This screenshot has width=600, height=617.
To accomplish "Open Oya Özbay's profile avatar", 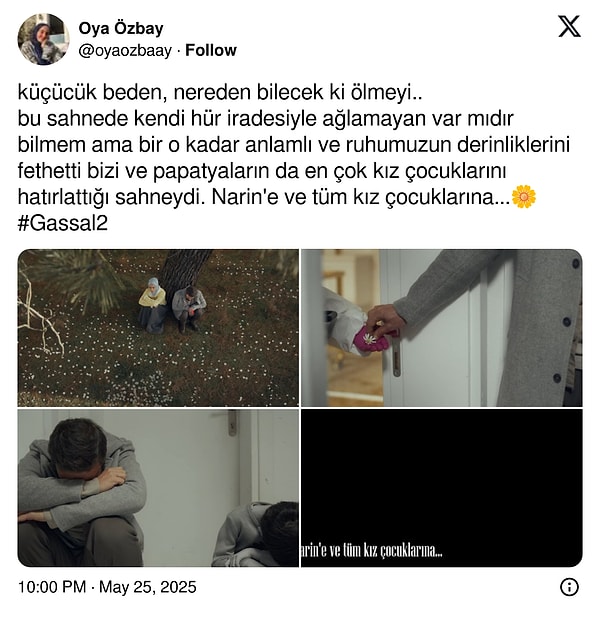I will pos(43,39).
